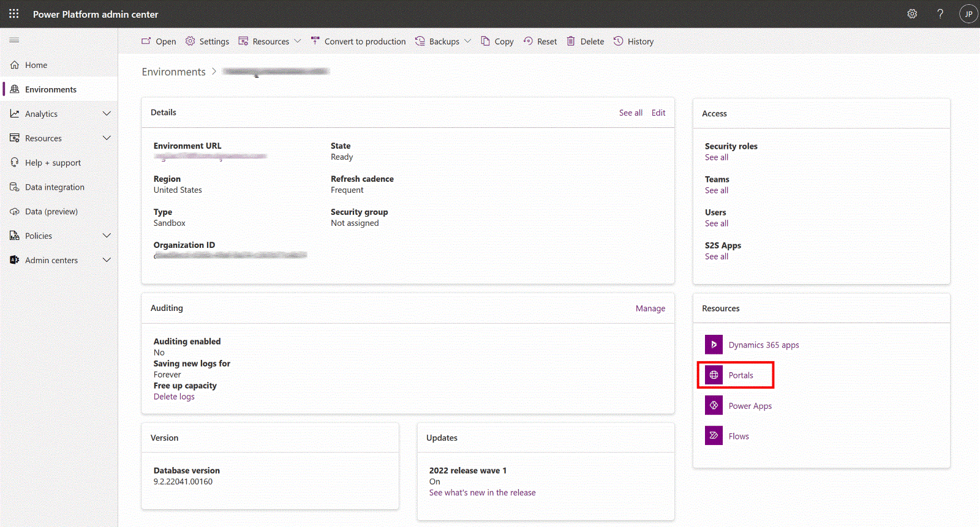Click the Environments sidebar icon

pos(15,89)
